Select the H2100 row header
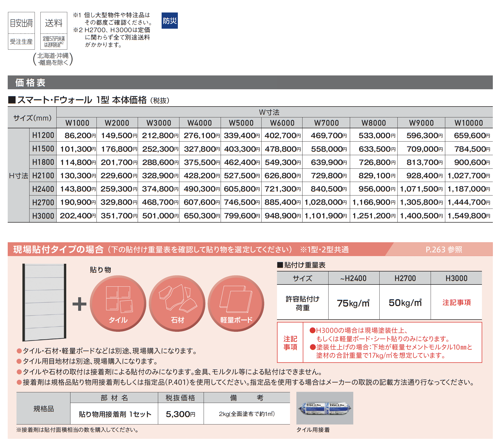Screen dimensions: 504x446 tap(43, 176)
